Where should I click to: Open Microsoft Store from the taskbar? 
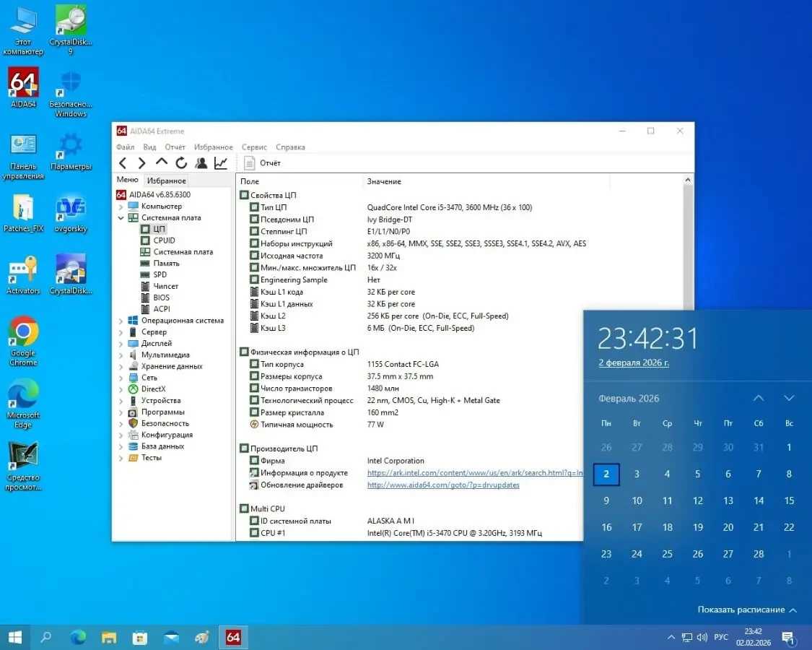pos(140,637)
